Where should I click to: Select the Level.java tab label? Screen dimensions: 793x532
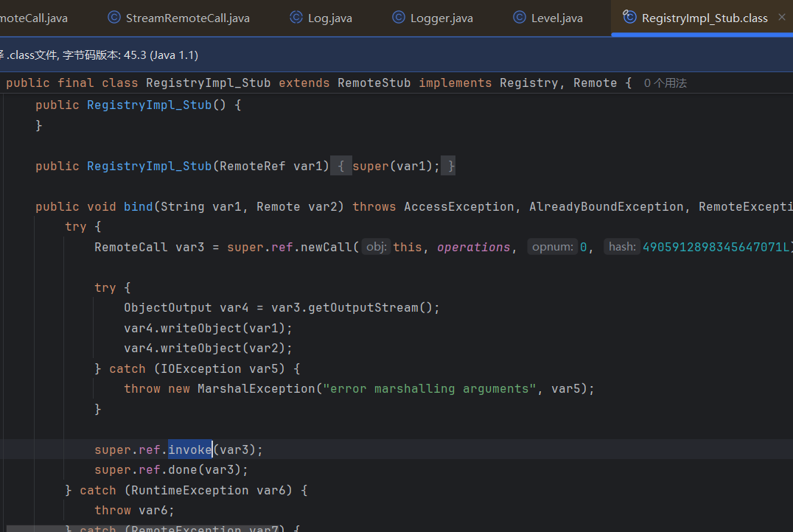pyautogui.click(x=556, y=18)
